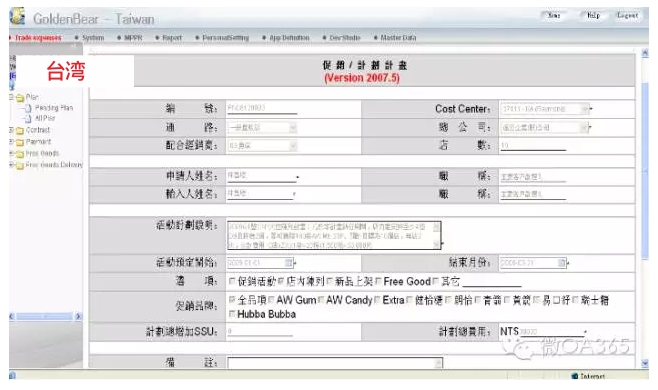Check the 促銷活動 option
This screenshot has height=390, width=658.
click(x=232, y=281)
